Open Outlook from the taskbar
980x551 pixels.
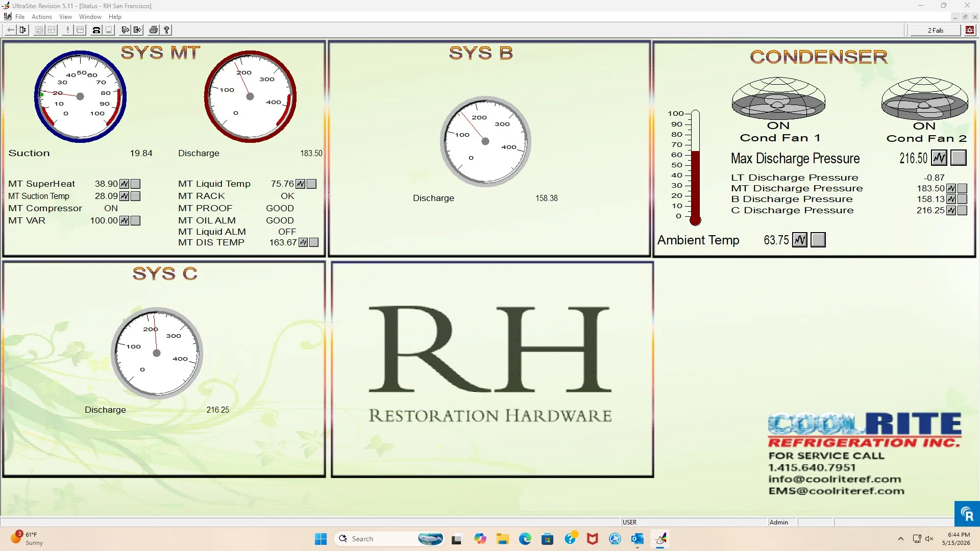(x=637, y=539)
